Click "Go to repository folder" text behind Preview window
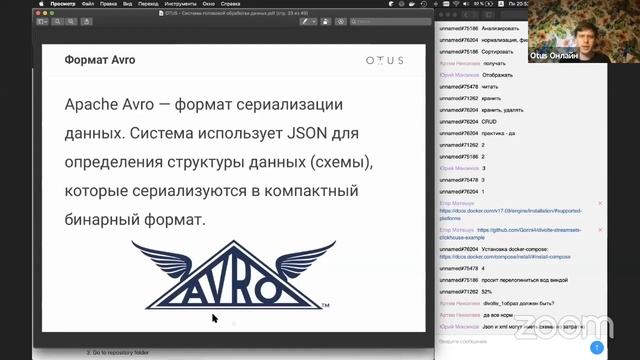640x360 pixels. point(120,352)
